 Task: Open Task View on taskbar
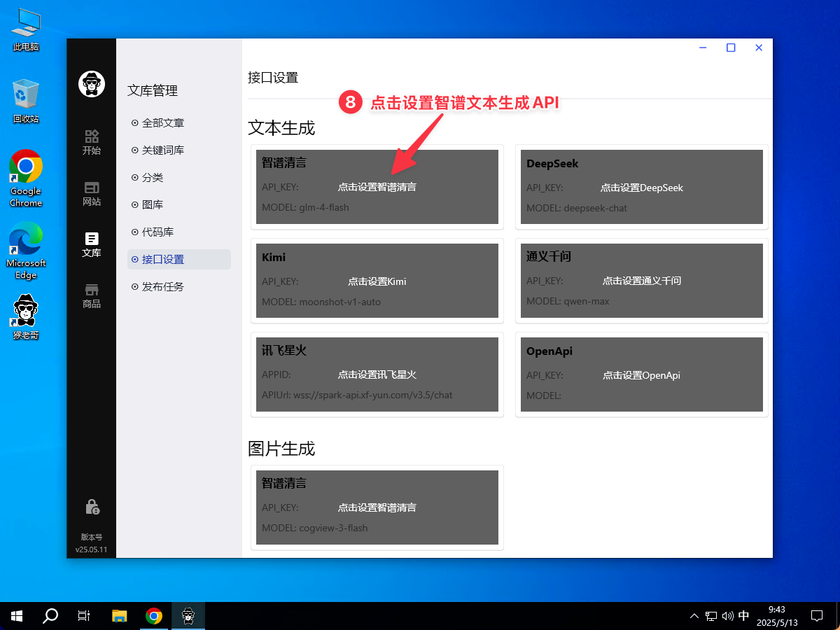click(84, 616)
